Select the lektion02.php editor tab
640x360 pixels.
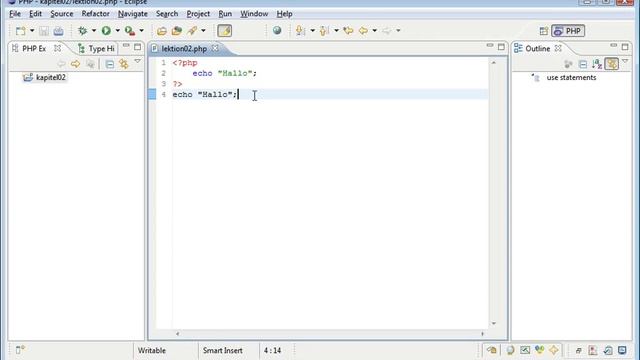coord(184,49)
